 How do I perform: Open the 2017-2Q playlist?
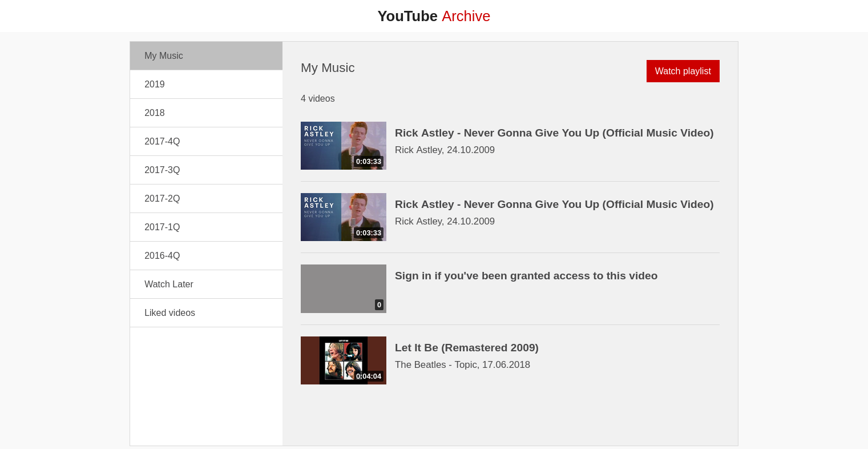pos(206,199)
